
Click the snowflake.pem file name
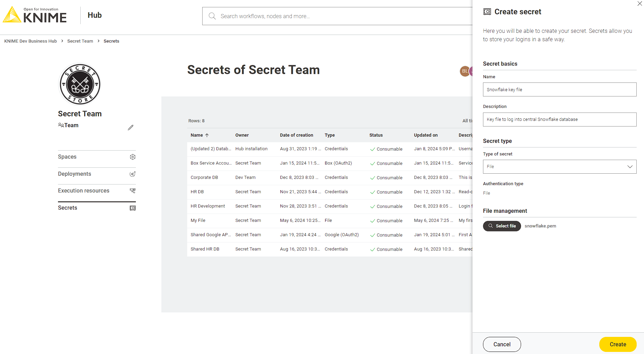(540, 226)
